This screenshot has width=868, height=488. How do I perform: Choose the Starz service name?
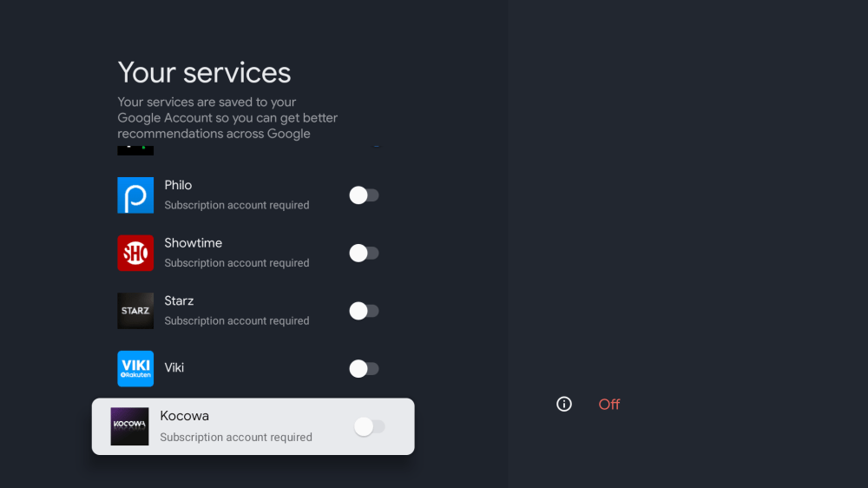[179, 300]
